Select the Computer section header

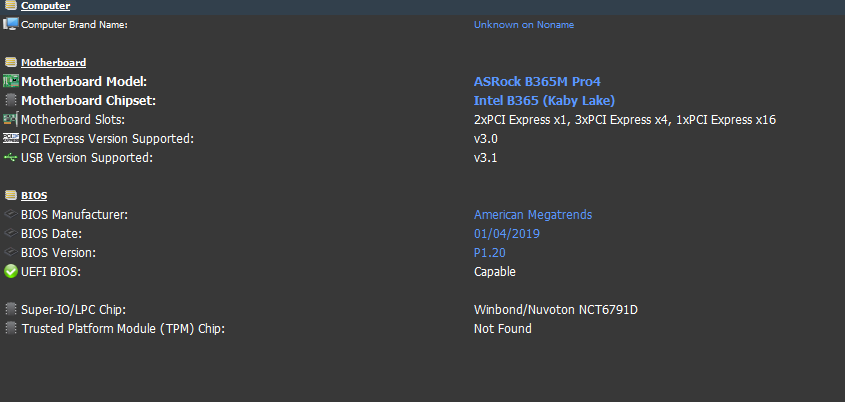45,6
